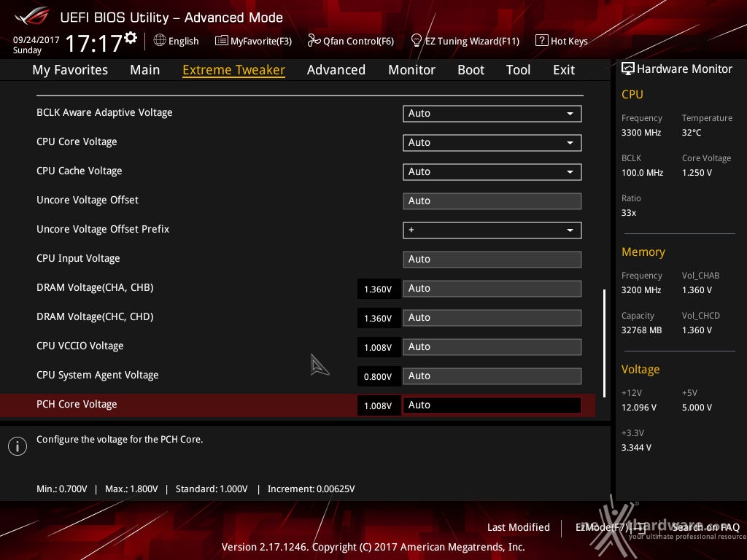Select the Extreme Tweaker tab
Viewport: 747px width, 560px height.
coord(234,70)
